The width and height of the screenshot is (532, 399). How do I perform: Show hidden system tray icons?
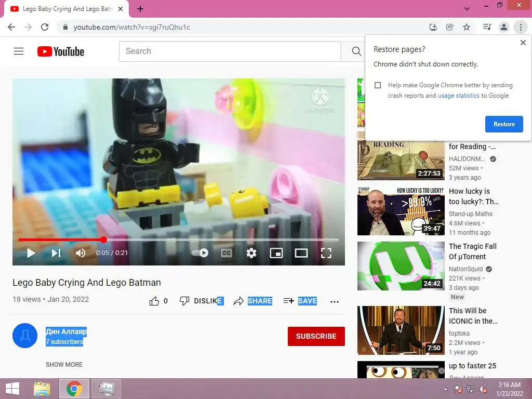coord(445,389)
